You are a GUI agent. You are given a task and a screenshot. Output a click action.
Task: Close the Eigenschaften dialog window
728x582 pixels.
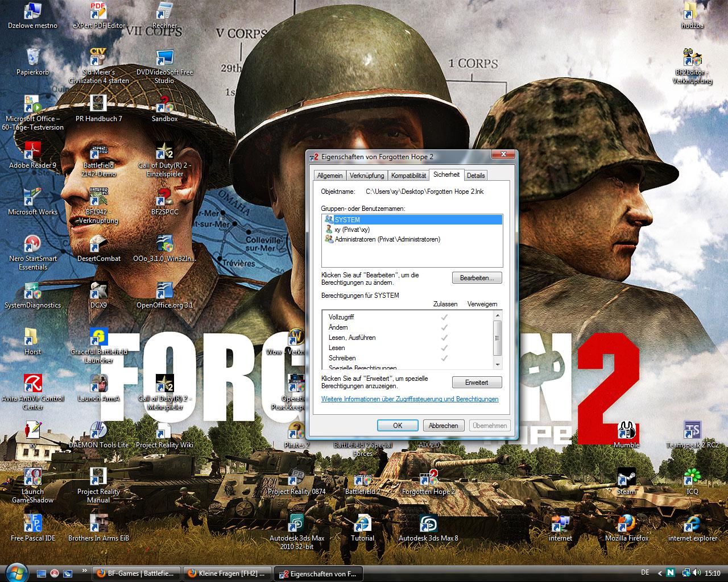point(503,155)
